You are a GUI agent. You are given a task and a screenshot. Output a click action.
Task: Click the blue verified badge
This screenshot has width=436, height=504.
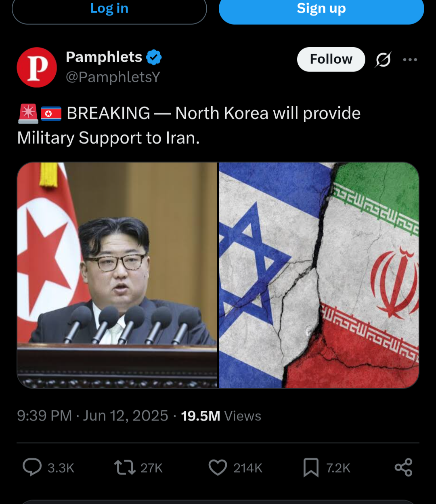154,57
